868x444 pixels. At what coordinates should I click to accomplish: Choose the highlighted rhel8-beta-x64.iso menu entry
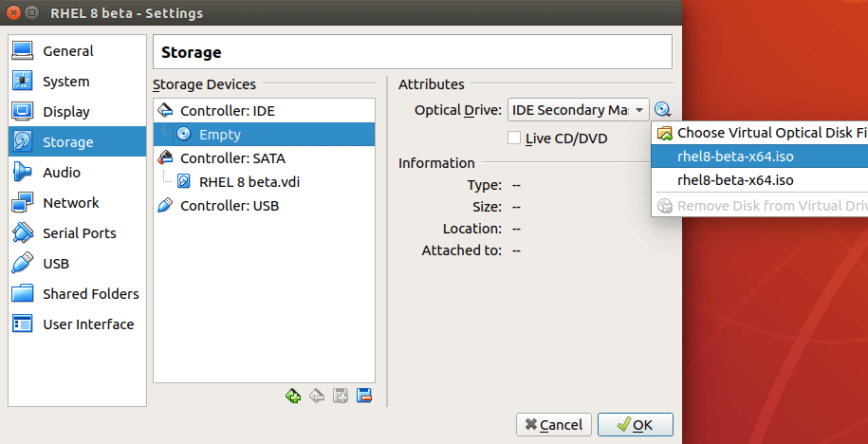tap(735, 157)
